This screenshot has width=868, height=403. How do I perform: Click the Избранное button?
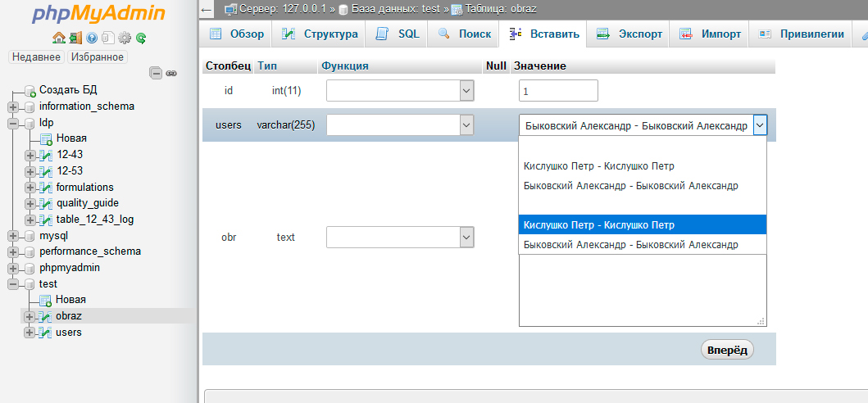[97, 57]
